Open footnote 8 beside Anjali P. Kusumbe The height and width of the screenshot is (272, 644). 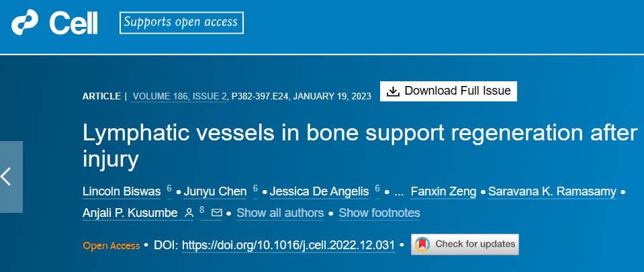[201, 210]
